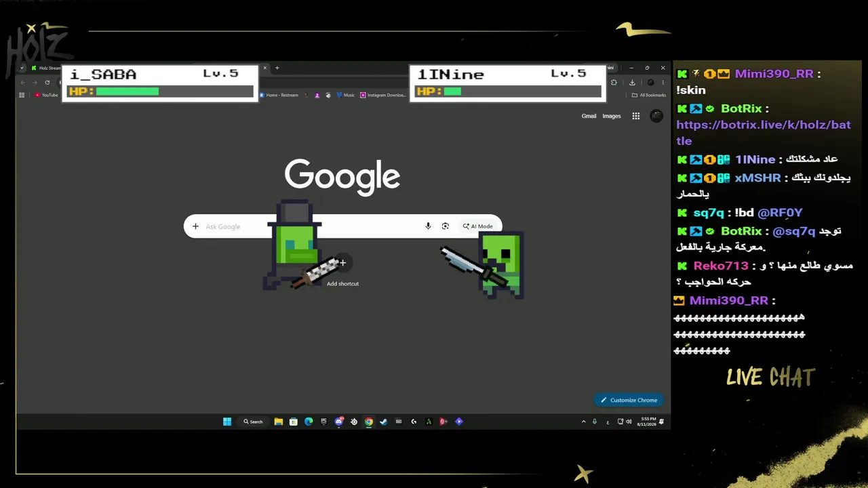Start a voice search with the microphone icon
The width and height of the screenshot is (868, 488).
[x=428, y=226]
